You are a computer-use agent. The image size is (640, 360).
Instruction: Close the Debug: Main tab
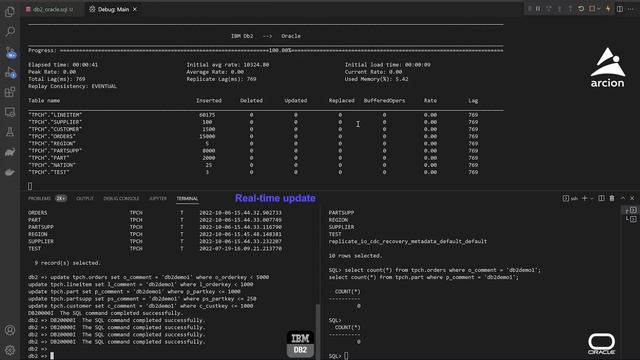135,9
